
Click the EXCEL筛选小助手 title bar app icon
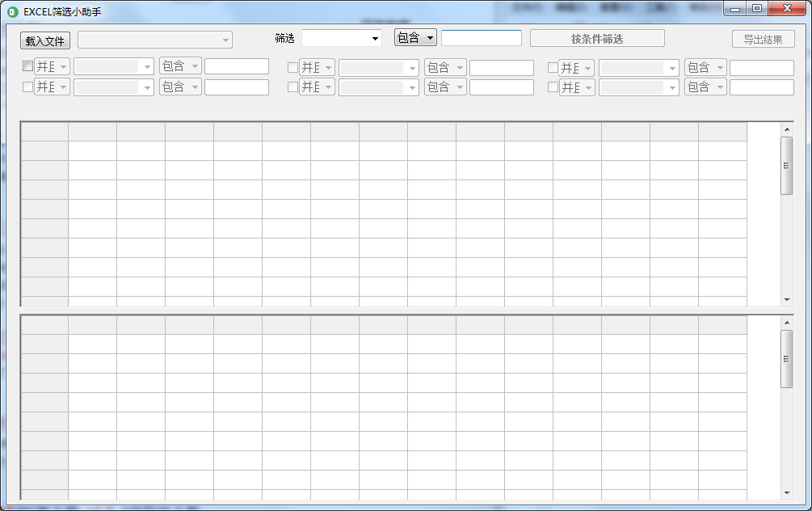13,11
